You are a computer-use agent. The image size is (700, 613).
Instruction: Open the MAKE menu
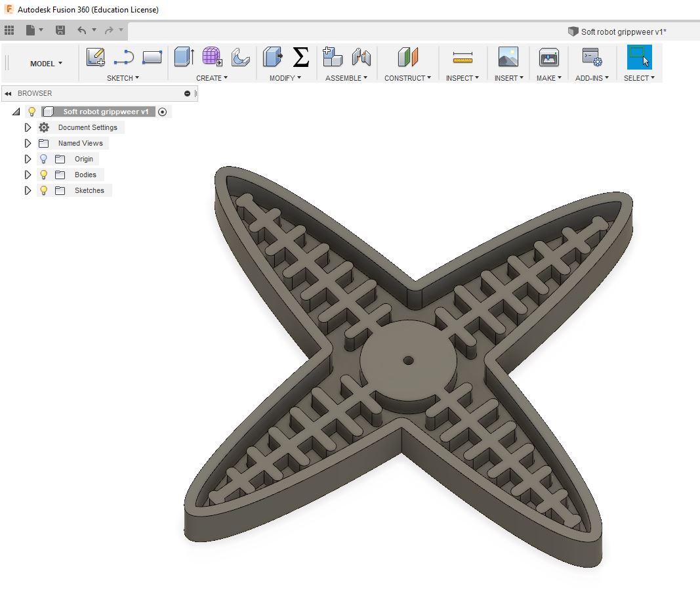pyautogui.click(x=548, y=78)
